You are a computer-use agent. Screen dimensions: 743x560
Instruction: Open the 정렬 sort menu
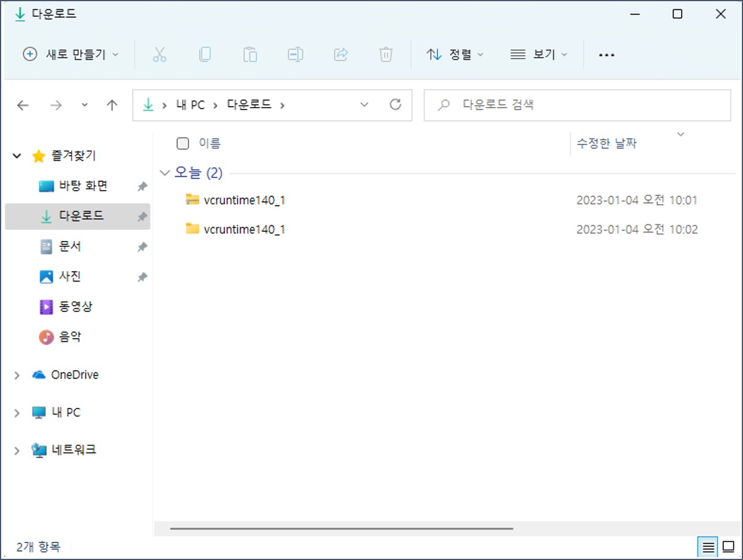point(456,54)
